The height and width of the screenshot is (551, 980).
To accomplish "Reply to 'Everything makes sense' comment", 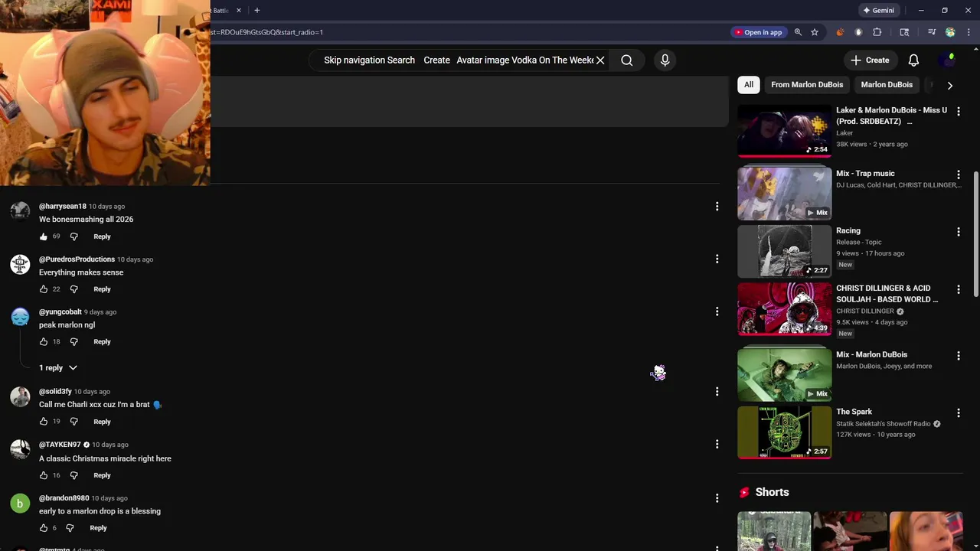I will coord(102,289).
